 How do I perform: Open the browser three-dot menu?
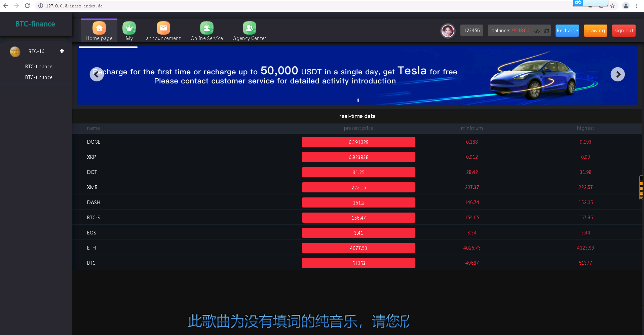[x=637, y=6]
